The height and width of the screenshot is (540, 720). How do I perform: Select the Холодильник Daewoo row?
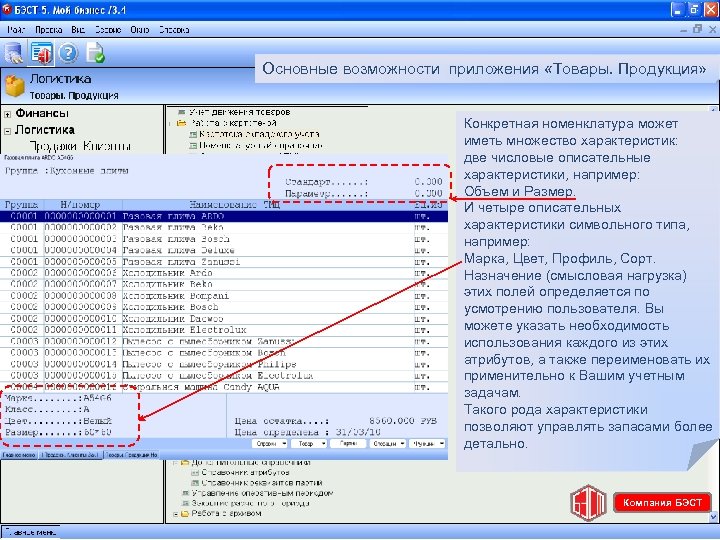(224, 319)
